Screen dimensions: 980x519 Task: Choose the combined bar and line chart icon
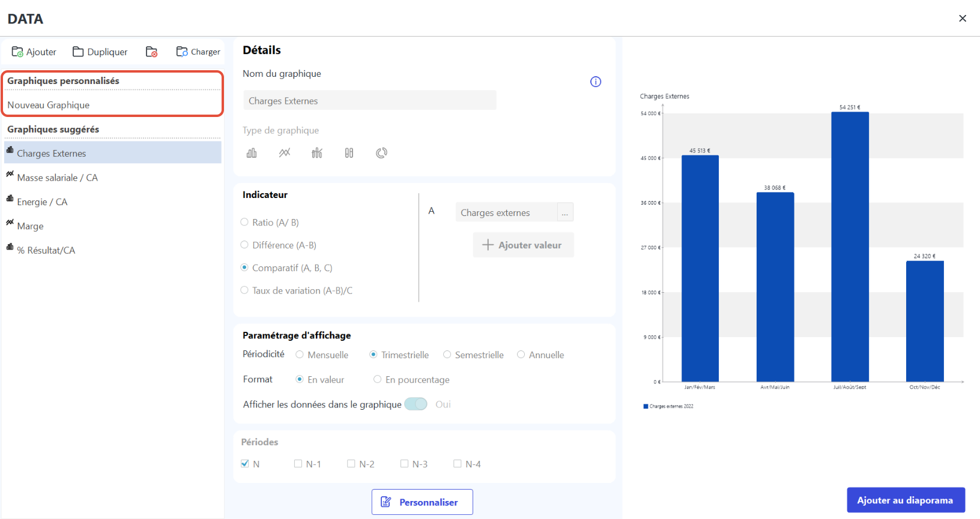coord(317,153)
